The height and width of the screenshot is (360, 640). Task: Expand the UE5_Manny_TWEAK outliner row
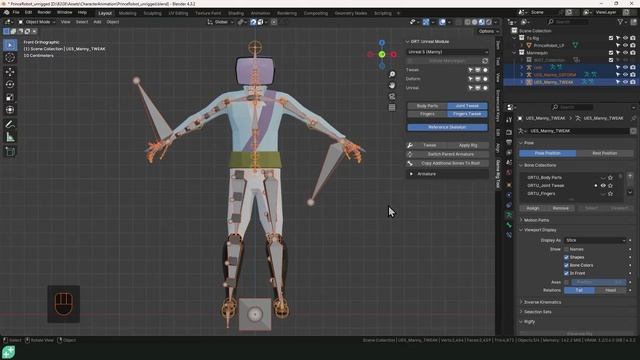tap(522, 82)
